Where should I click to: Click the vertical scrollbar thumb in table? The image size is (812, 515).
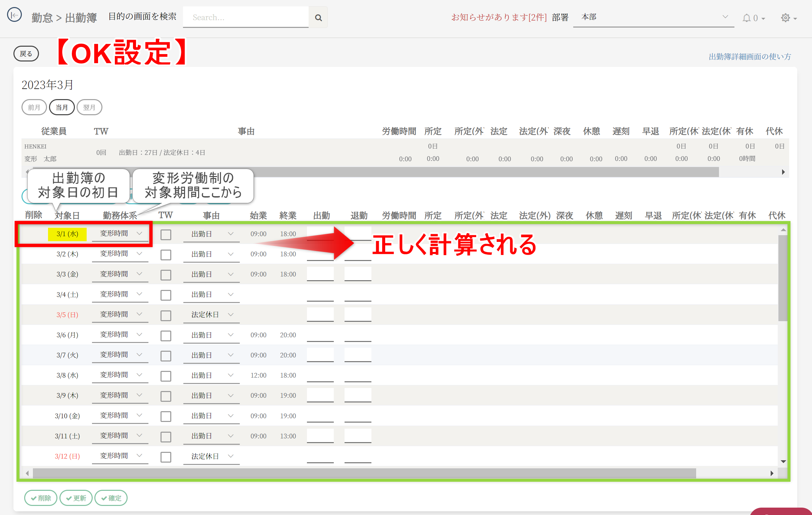782,277
